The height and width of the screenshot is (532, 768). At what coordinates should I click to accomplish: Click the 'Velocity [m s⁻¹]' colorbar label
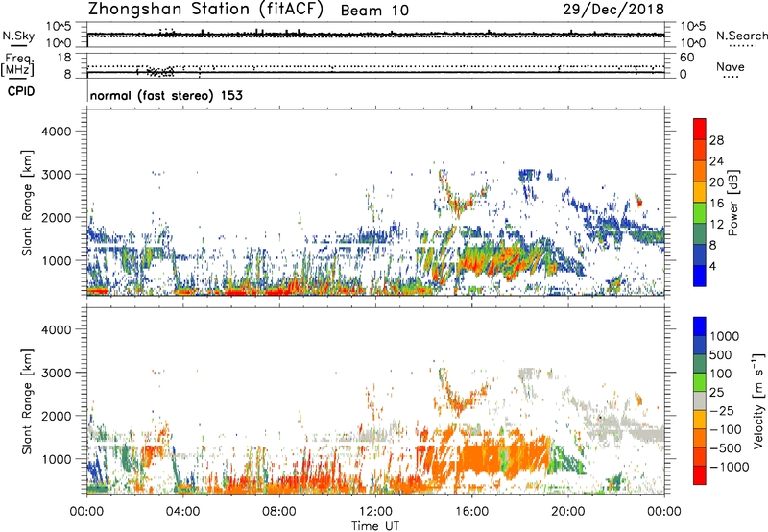click(x=758, y=400)
